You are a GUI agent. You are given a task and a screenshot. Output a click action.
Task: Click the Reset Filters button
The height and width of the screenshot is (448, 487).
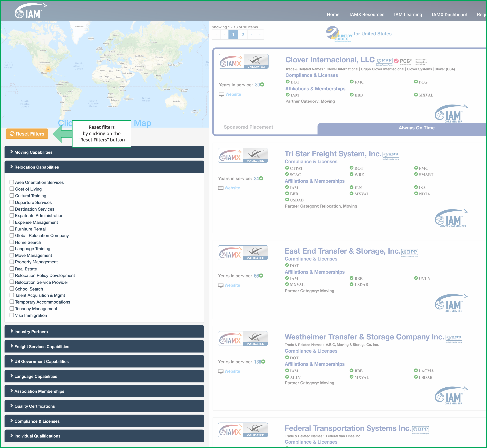(27, 134)
